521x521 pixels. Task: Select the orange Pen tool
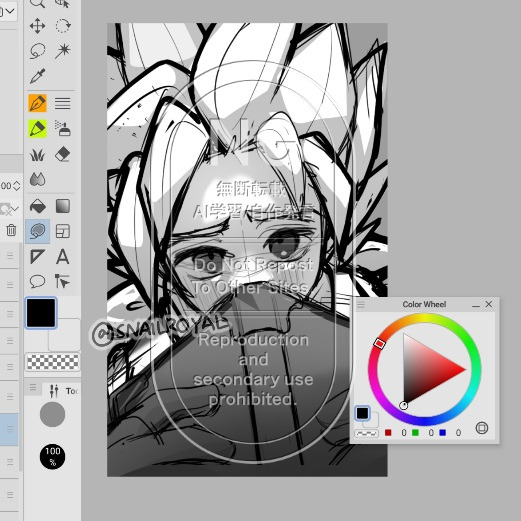[37, 103]
